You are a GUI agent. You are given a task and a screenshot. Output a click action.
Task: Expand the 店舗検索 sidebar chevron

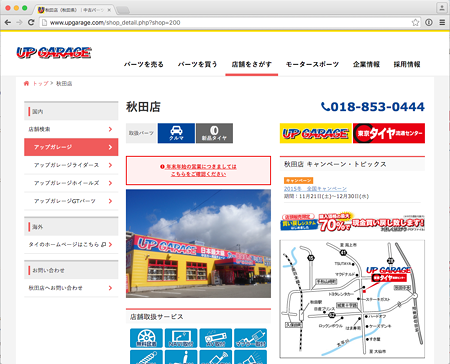[110, 129]
